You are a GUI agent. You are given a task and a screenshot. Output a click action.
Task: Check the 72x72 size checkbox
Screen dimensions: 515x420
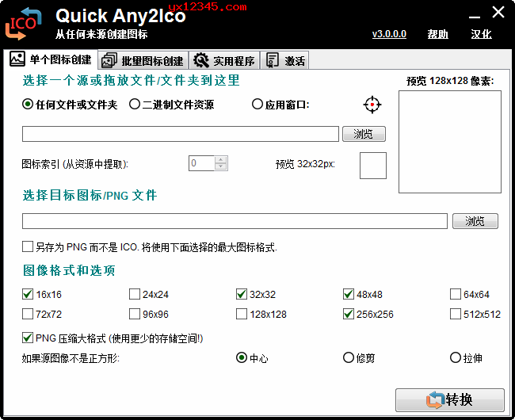coord(28,314)
